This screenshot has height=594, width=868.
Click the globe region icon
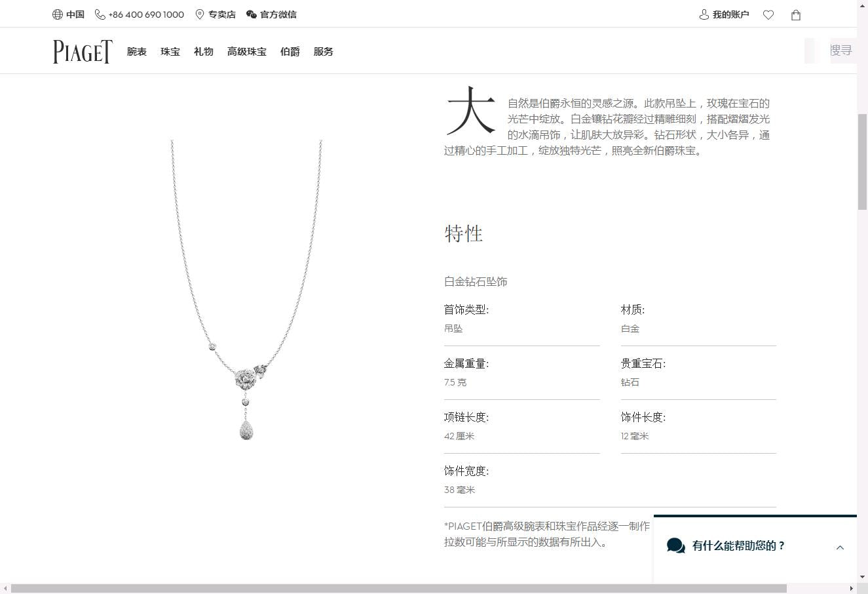[x=58, y=14]
